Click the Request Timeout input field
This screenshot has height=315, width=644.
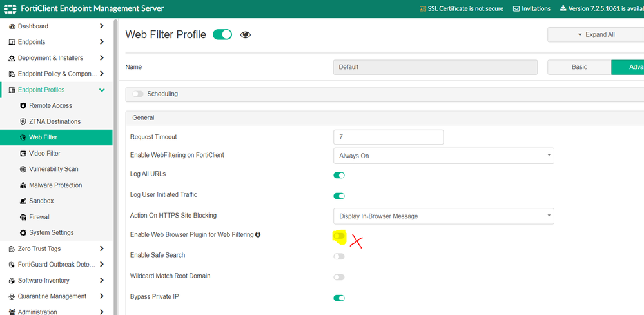click(389, 137)
